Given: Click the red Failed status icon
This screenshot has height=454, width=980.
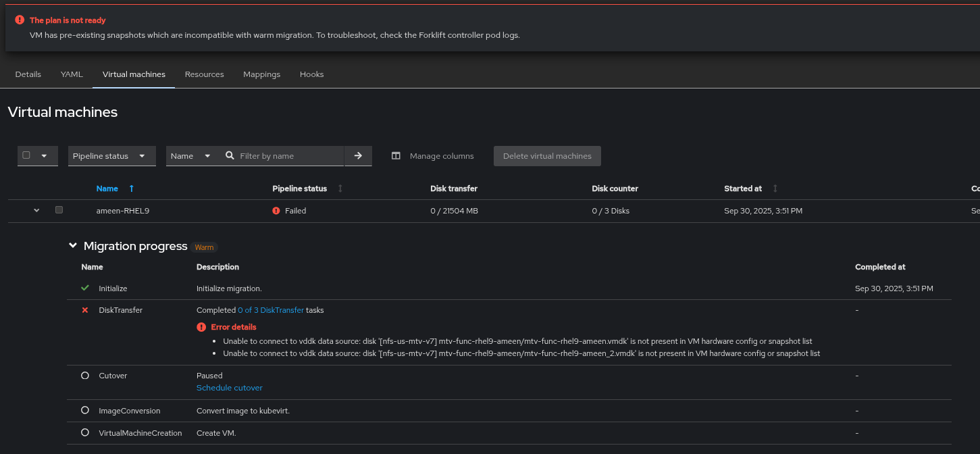Looking at the screenshot, I should click(x=276, y=211).
